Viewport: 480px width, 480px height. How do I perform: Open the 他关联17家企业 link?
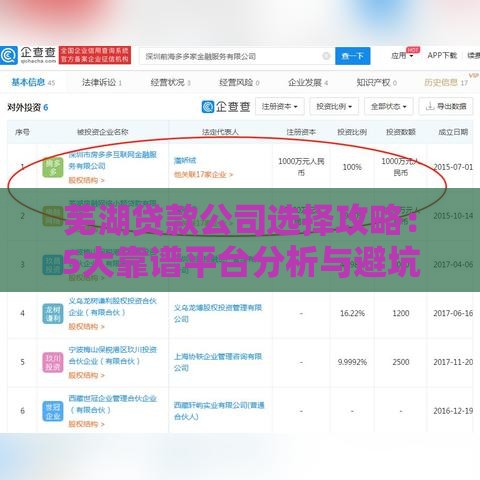pos(203,174)
